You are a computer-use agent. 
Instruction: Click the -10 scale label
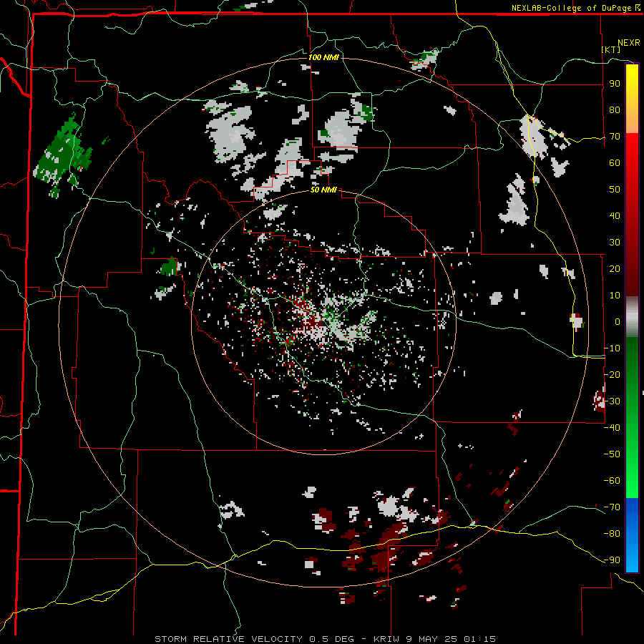point(612,348)
